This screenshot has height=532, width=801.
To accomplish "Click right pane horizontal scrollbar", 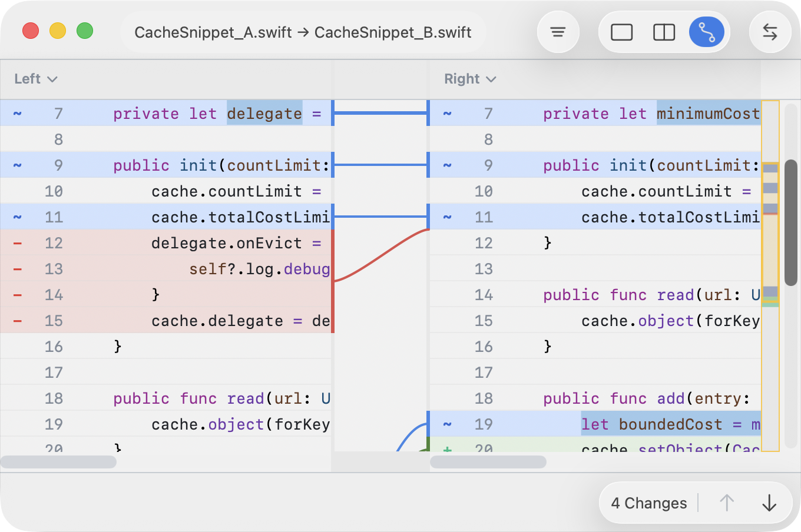I will [488, 462].
